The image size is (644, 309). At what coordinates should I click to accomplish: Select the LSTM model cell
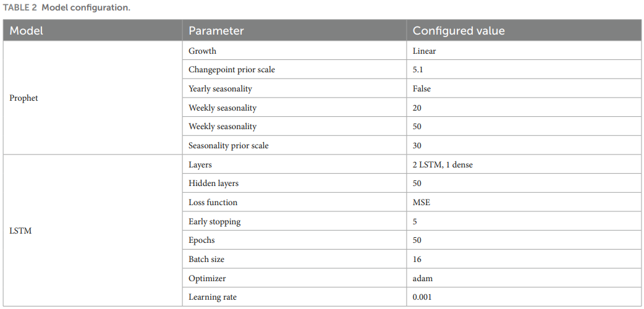click(x=93, y=231)
